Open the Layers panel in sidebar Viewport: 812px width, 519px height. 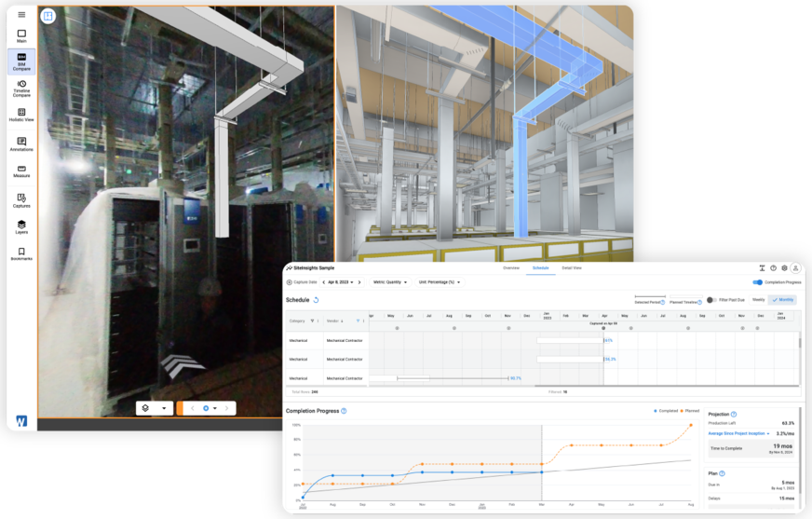tap(21, 226)
